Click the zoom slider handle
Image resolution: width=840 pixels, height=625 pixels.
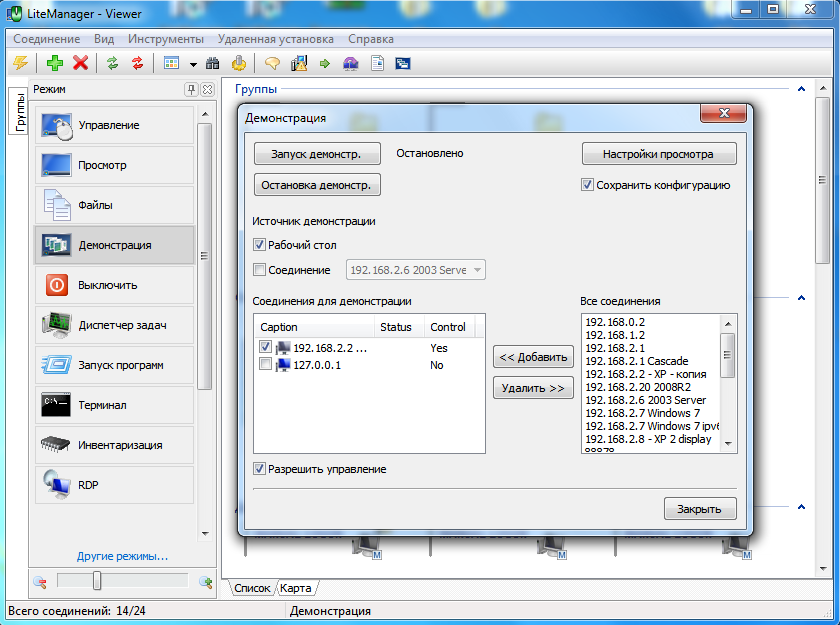coord(97,580)
